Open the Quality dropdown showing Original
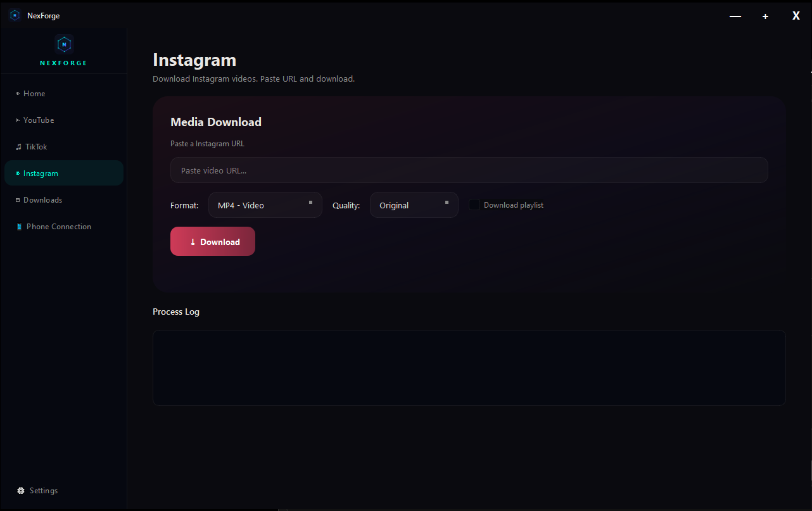 click(x=414, y=205)
